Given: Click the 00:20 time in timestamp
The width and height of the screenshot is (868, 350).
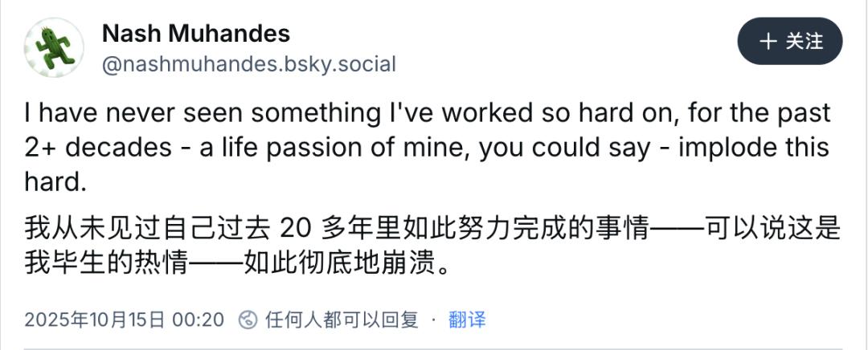Looking at the screenshot, I should pyautogui.click(x=199, y=319).
